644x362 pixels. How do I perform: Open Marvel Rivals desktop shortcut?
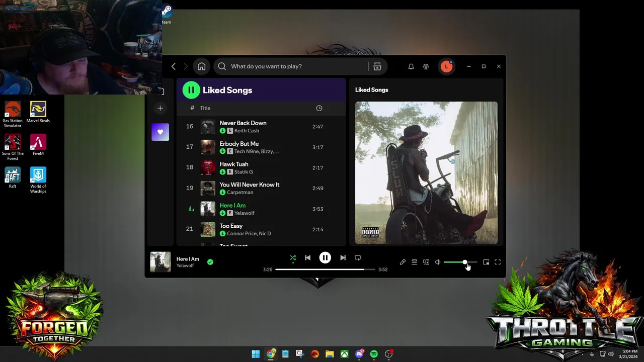click(x=38, y=112)
